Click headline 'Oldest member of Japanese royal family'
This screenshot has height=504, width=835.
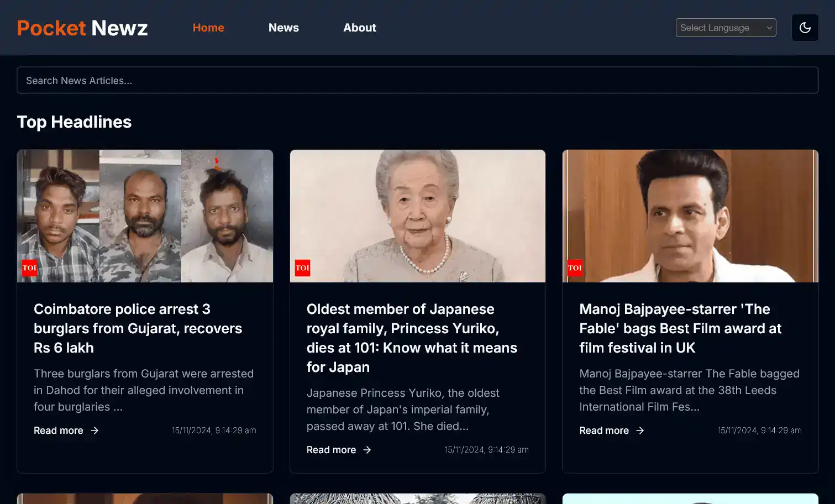point(412,338)
